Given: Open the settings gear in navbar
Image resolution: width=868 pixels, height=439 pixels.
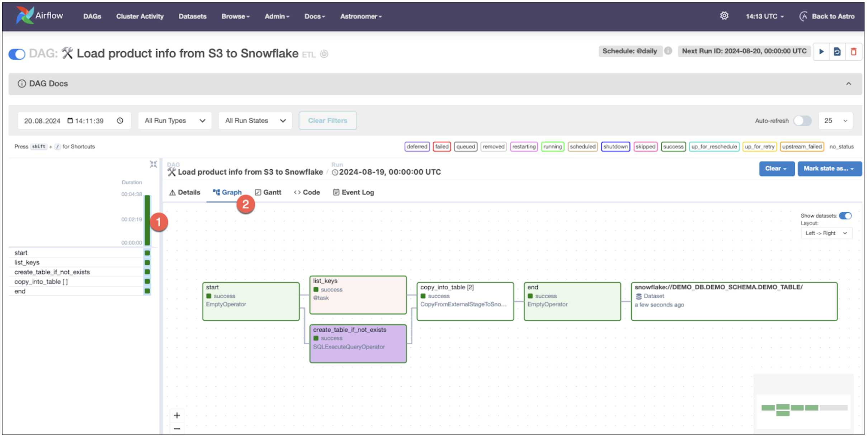Looking at the screenshot, I should pos(724,16).
